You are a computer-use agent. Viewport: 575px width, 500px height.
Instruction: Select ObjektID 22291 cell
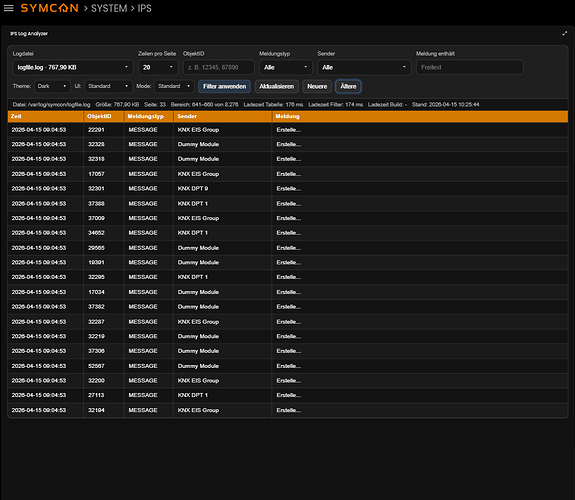104,130
